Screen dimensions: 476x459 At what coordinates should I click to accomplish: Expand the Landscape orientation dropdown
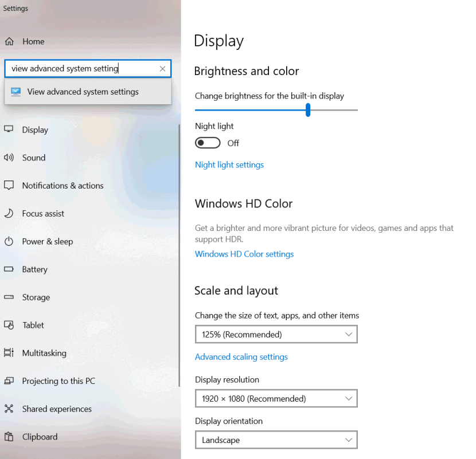276,440
